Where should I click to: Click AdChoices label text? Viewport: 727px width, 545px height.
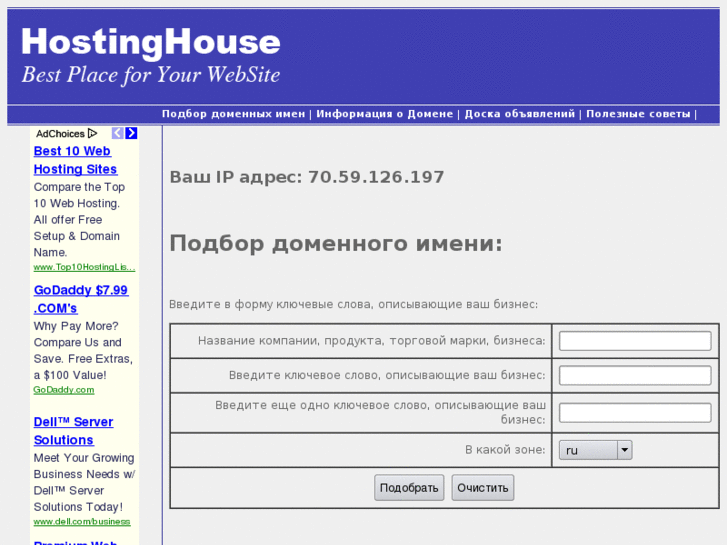coord(60,134)
